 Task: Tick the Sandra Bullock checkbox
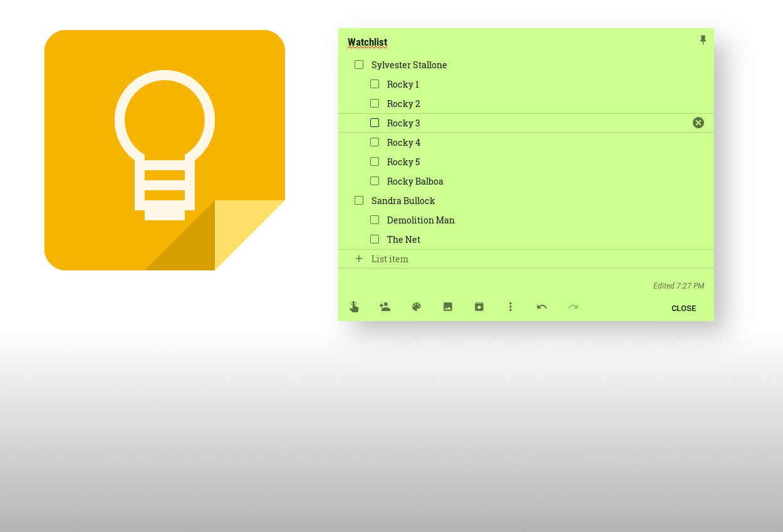(359, 200)
